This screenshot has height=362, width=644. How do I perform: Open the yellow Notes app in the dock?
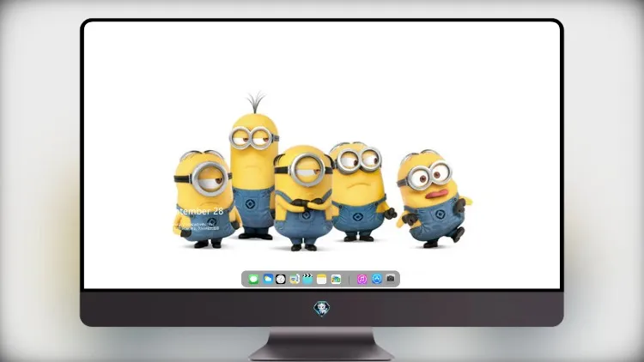pyautogui.click(x=322, y=279)
